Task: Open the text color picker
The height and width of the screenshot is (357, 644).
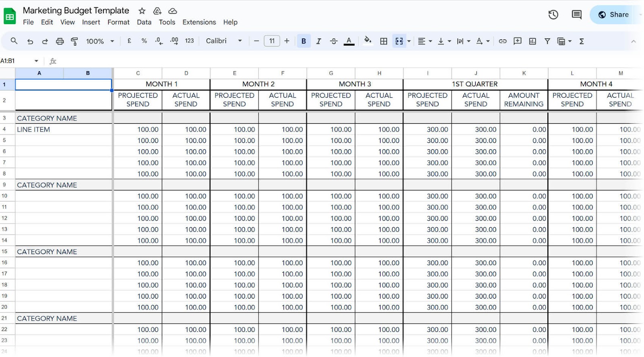Action: pos(349,41)
